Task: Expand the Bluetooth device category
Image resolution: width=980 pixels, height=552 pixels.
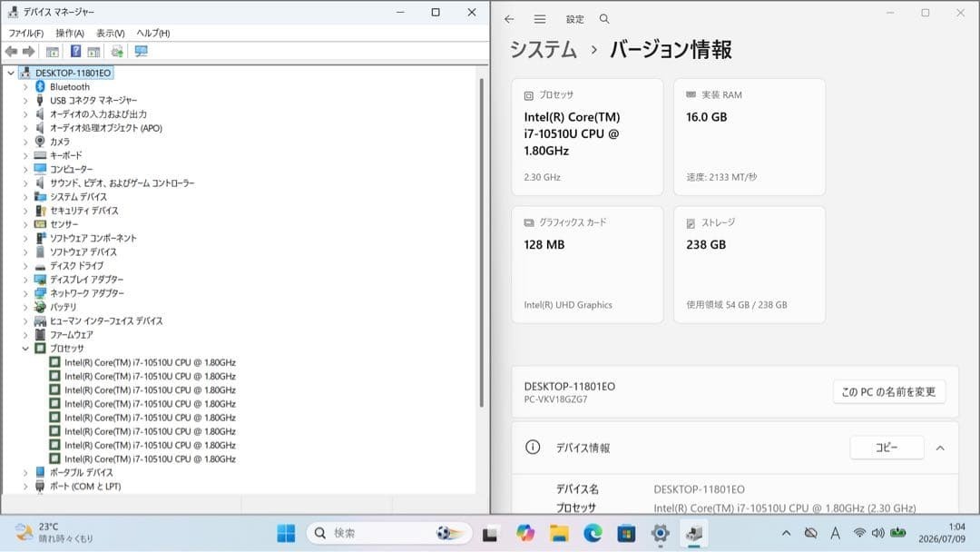Action: click(25, 87)
